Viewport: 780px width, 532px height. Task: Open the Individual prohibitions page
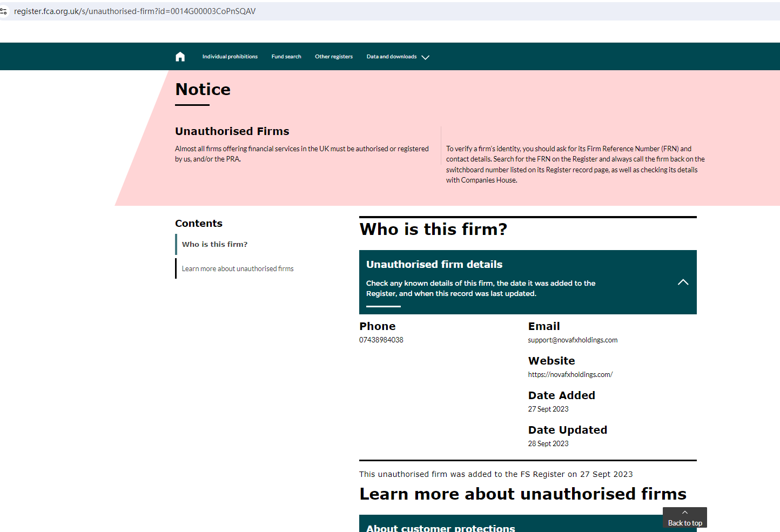pos(230,57)
